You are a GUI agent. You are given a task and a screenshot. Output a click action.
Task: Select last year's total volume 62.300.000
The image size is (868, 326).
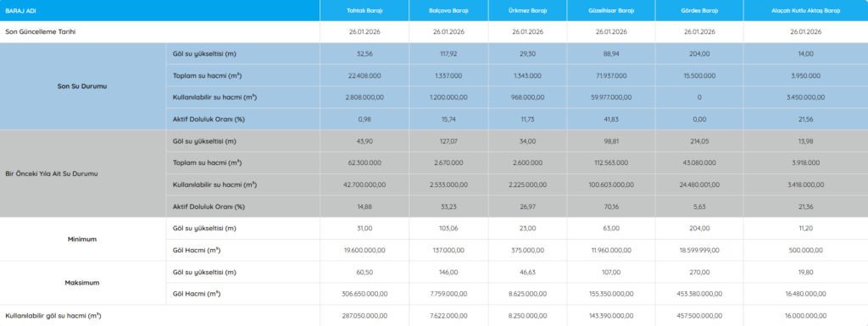pos(364,163)
